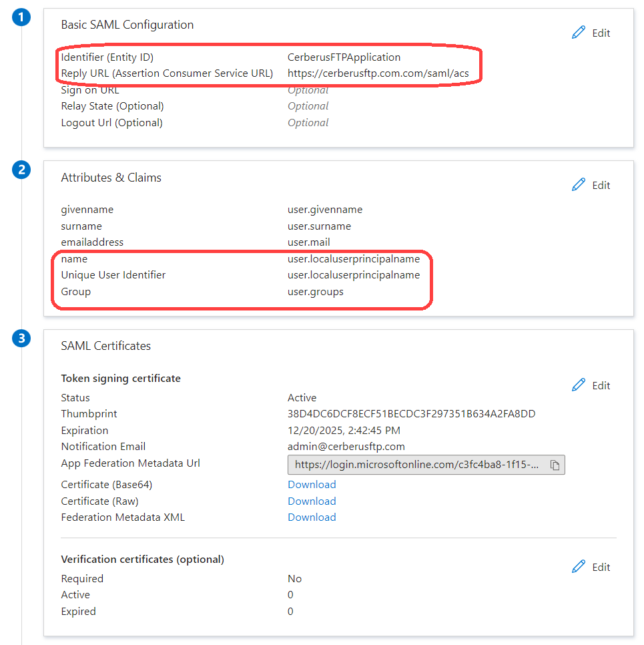
Task: Select the step 2 number badge
Action: click(x=22, y=170)
